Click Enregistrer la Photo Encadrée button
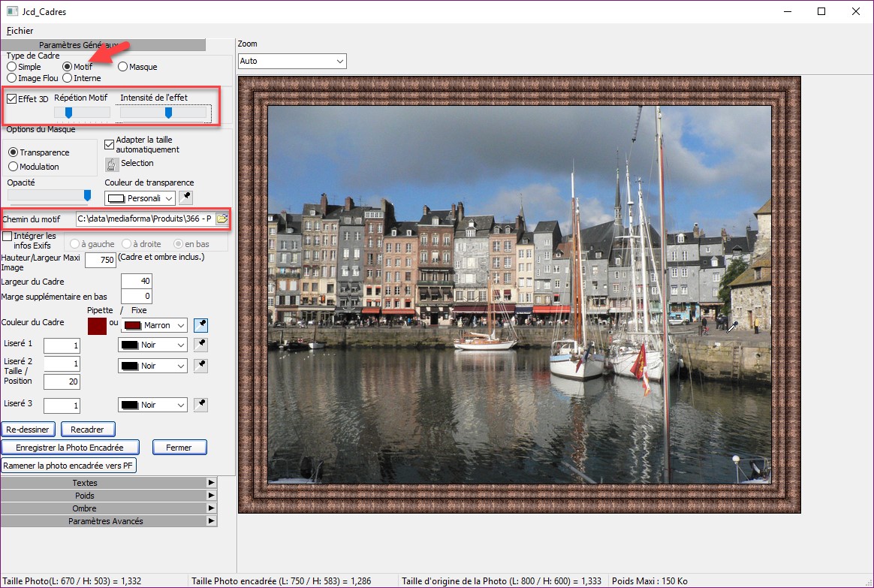 [70, 448]
